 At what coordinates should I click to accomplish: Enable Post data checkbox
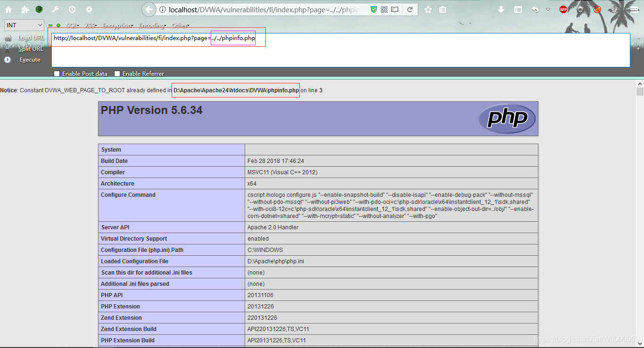(x=57, y=73)
